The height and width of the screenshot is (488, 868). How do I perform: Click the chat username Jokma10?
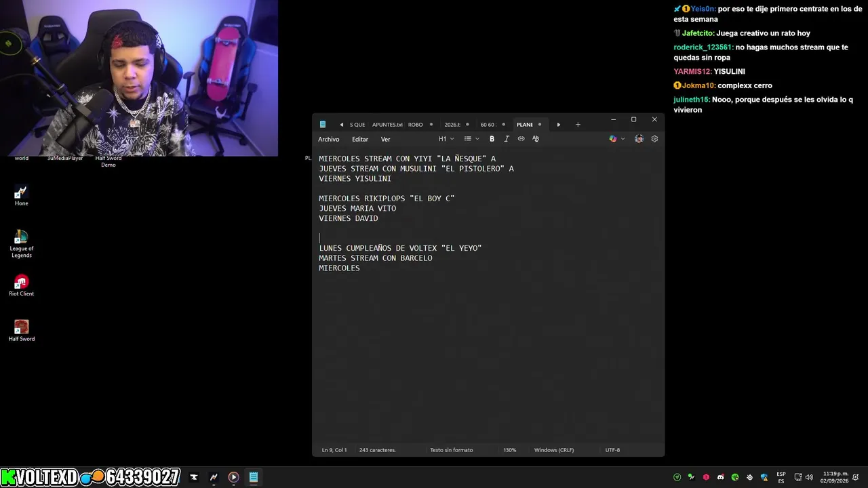tap(698, 85)
